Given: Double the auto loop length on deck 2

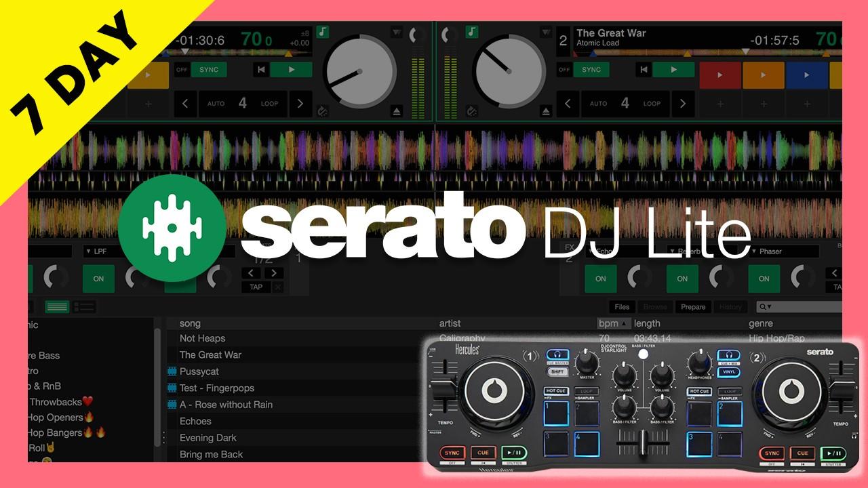Looking at the screenshot, I should pos(683,104).
